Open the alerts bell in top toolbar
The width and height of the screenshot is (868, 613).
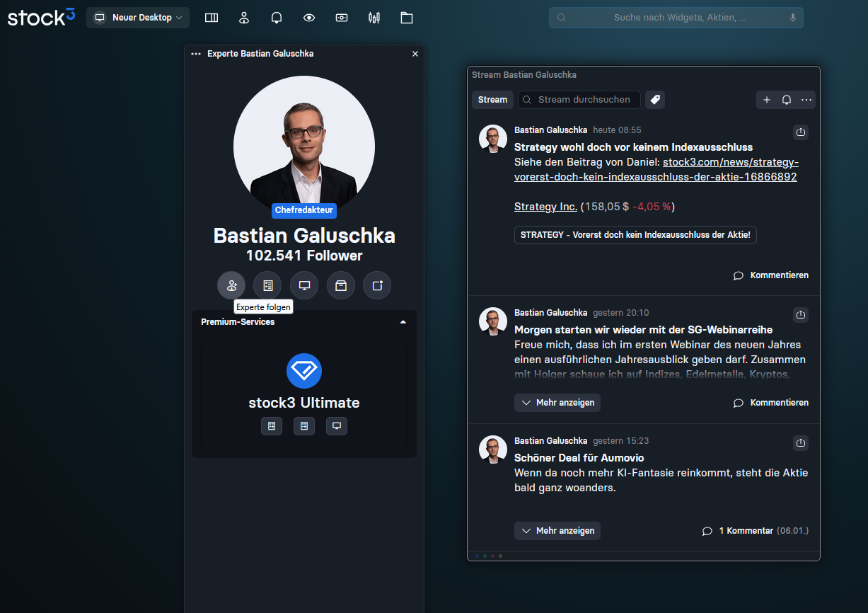pos(277,18)
